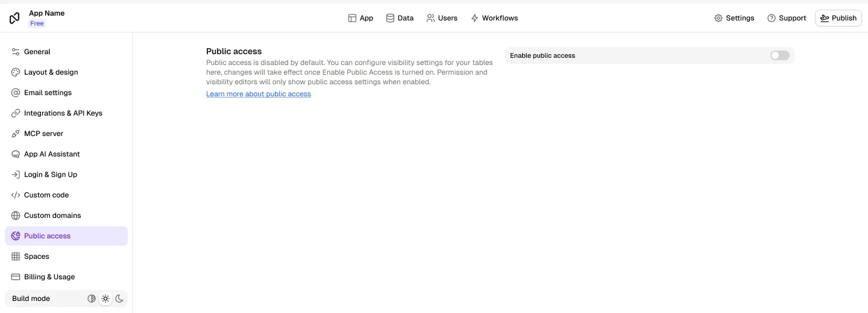Go to MCP server settings

click(66, 134)
